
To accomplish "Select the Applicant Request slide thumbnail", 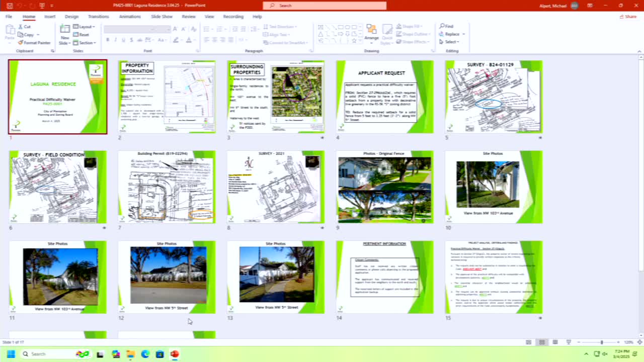I will point(384,97).
